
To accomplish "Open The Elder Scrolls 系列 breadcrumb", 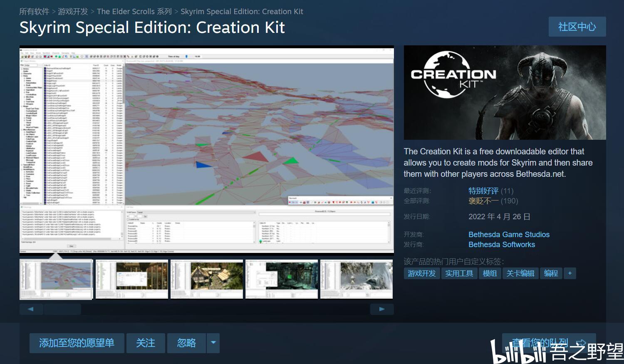I will click(x=134, y=12).
